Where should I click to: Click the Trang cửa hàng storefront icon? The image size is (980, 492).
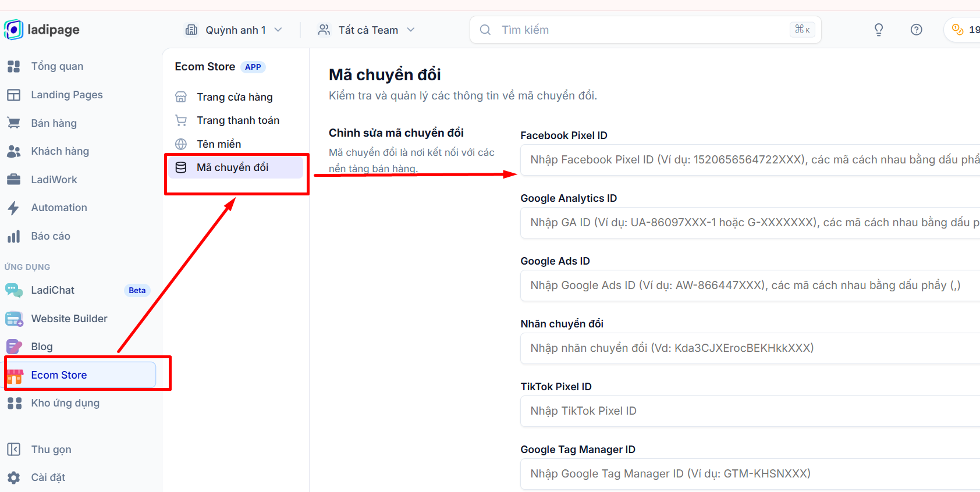coord(181,97)
